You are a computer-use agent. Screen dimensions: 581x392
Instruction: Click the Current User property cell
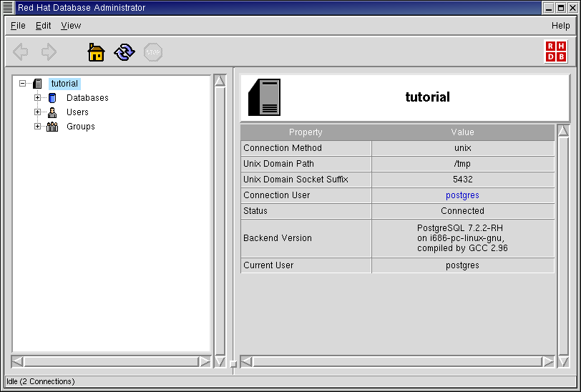click(x=306, y=265)
